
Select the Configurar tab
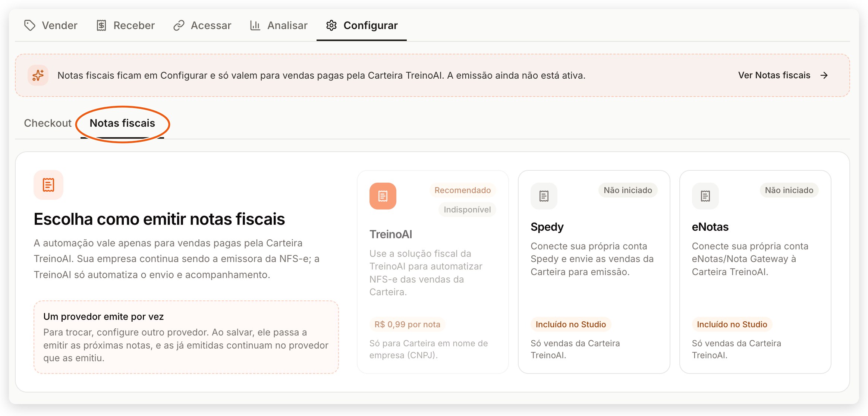click(362, 25)
